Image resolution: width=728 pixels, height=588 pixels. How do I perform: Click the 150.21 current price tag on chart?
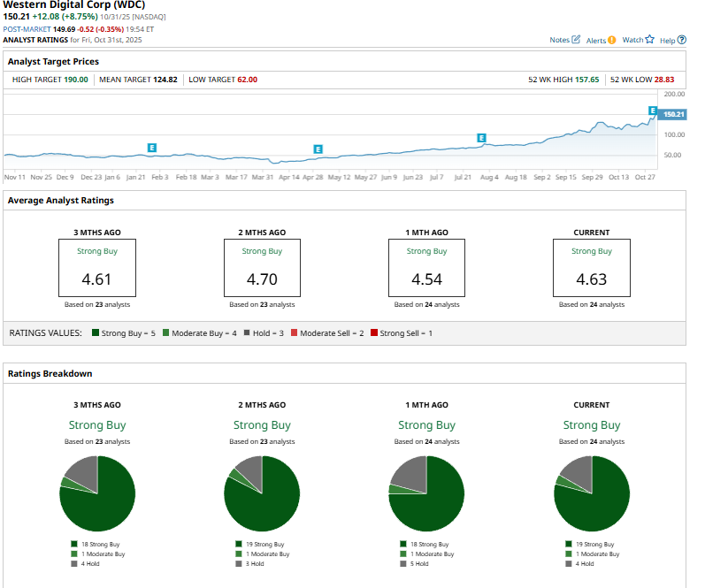[673, 114]
